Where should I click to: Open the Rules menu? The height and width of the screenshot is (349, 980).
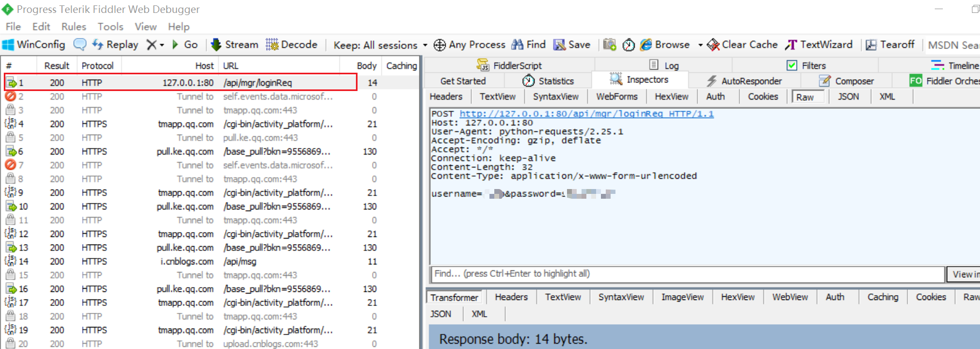coord(74,26)
